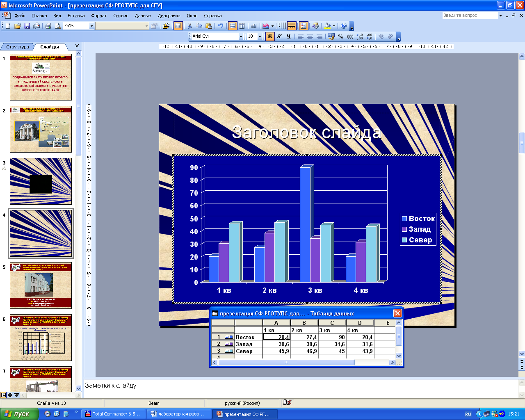Open the 'Введите вопрос' dropdown arrow
The height and width of the screenshot is (420, 525).
[500, 16]
